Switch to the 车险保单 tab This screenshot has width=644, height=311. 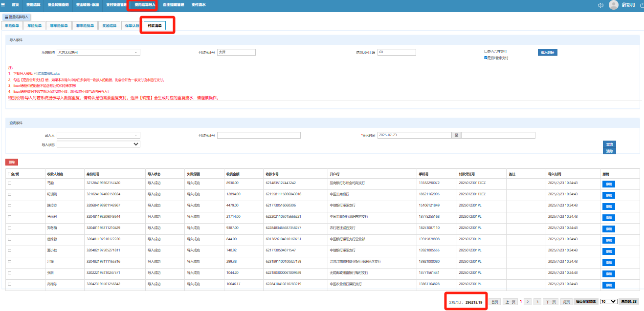(x=12, y=25)
